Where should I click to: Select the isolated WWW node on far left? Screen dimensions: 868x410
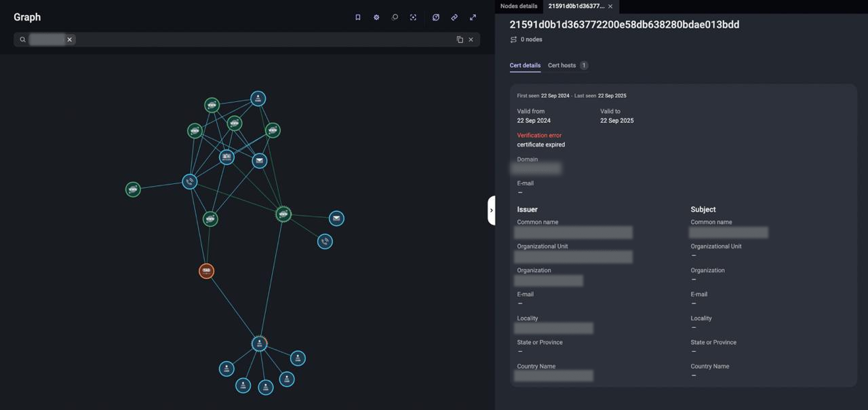(x=133, y=189)
